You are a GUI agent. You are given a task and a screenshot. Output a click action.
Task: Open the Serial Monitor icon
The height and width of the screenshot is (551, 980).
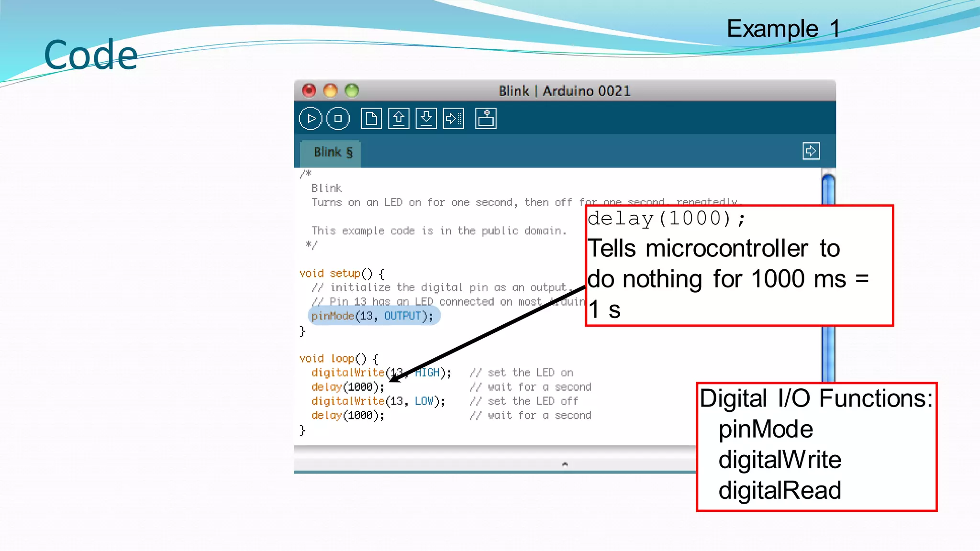(x=486, y=119)
